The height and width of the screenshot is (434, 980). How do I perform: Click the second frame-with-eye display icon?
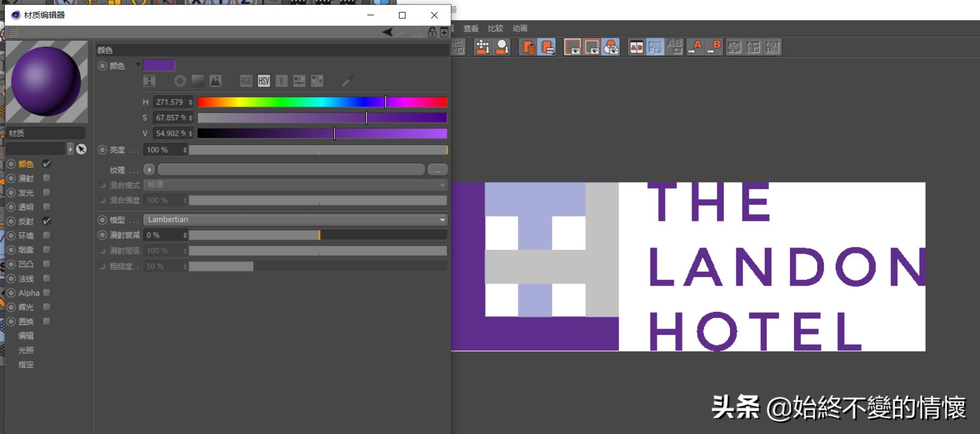(x=592, y=47)
